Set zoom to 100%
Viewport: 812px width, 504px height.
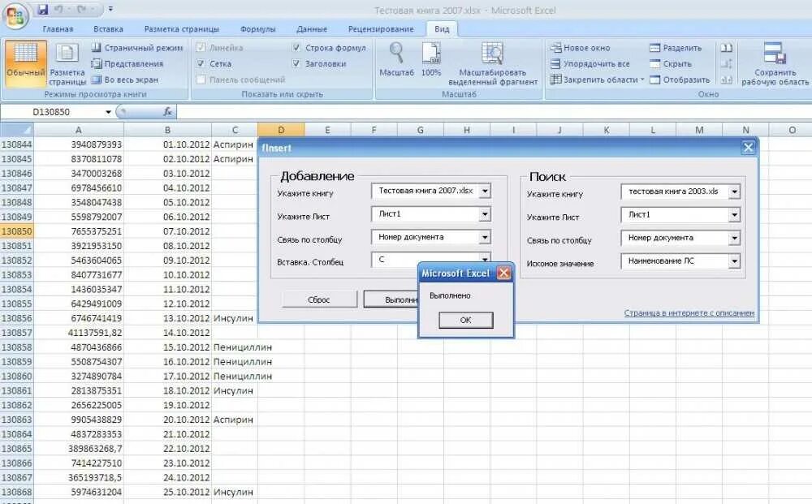(431, 59)
